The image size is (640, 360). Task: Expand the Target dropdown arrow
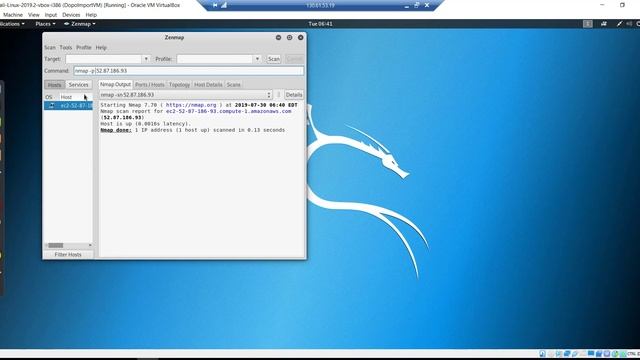pos(146,59)
